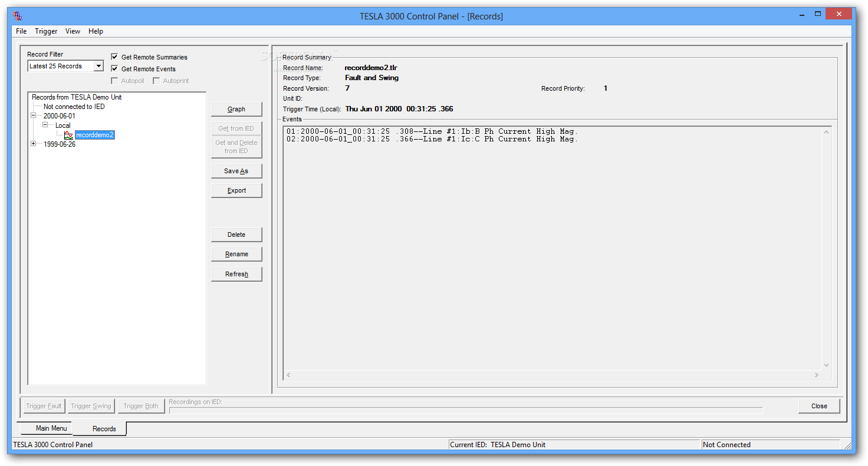Open the Trigger menu
Image resolution: width=868 pixels, height=466 pixels.
46,31
